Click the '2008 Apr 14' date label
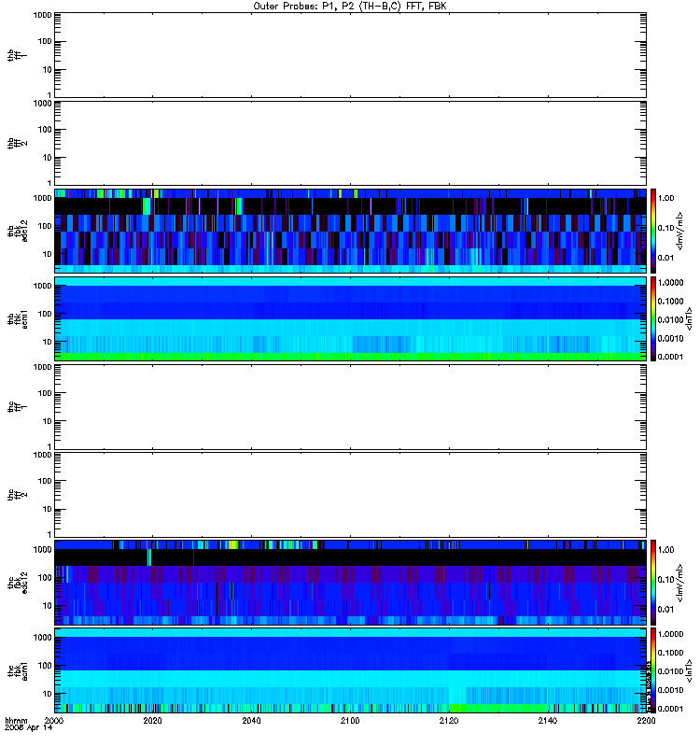Screen dimensions: 700x747 29,728
